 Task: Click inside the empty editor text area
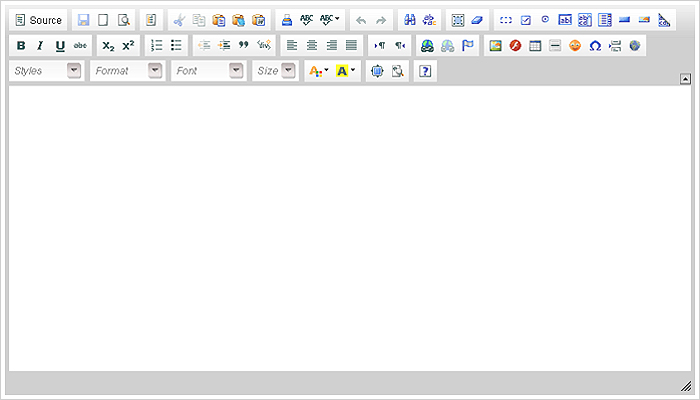coord(350,230)
